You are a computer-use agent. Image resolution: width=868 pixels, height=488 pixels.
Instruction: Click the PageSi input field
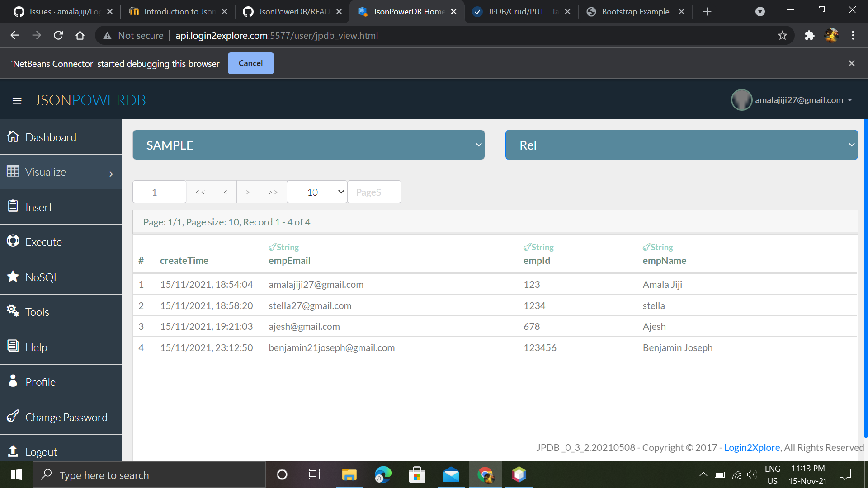(374, 192)
